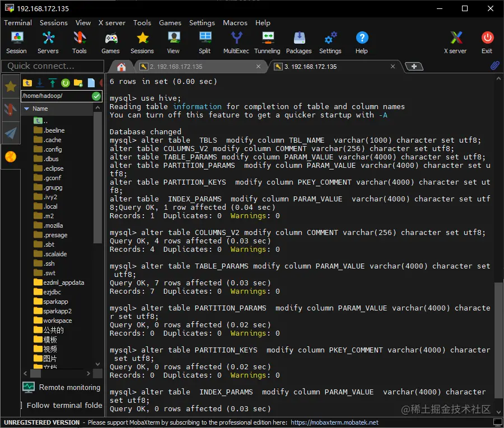Start the X server toolbar icon
The image size is (504, 428).
pyautogui.click(x=455, y=43)
